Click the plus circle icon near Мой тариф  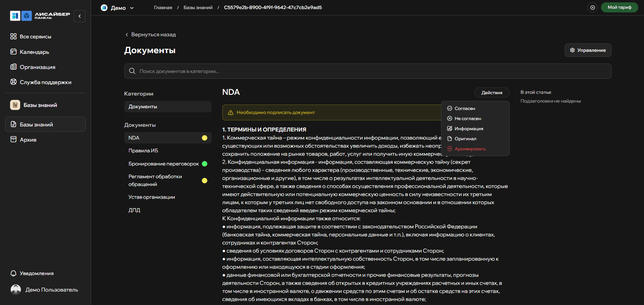[593, 7]
